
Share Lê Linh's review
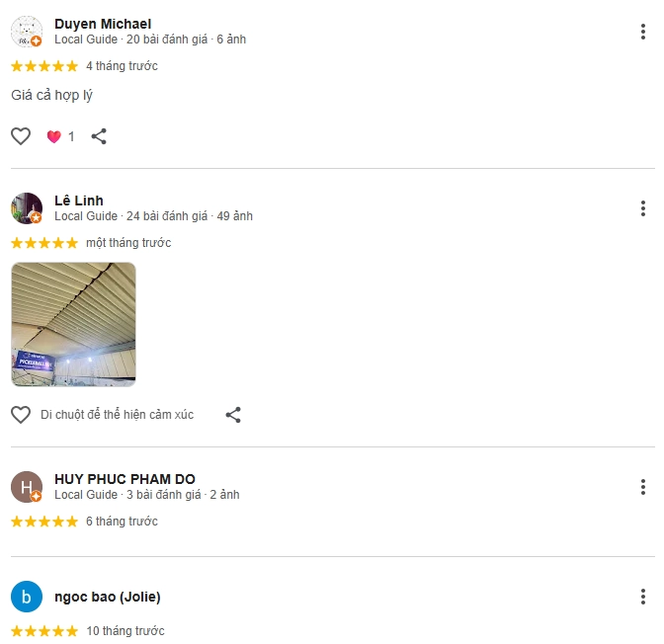pos(233,415)
